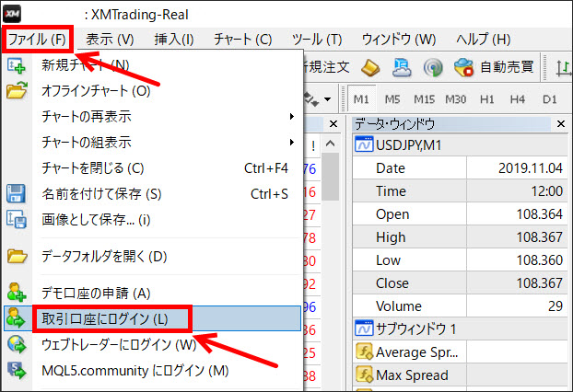Click the yellow book toolbar icon

[x=370, y=67]
